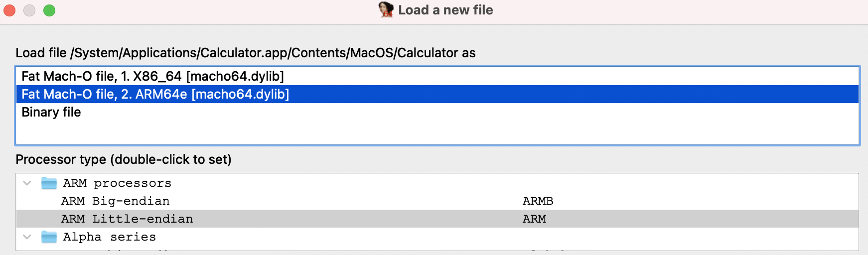Viewport: 868px width, 255px height.
Task: Choose the Binary file format option
Action: pyautogui.click(x=437, y=112)
